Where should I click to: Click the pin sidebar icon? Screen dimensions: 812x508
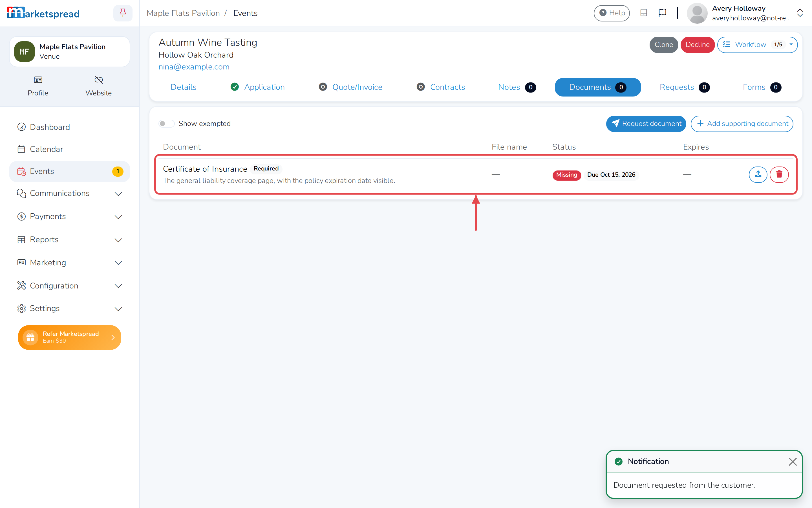click(123, 13)
